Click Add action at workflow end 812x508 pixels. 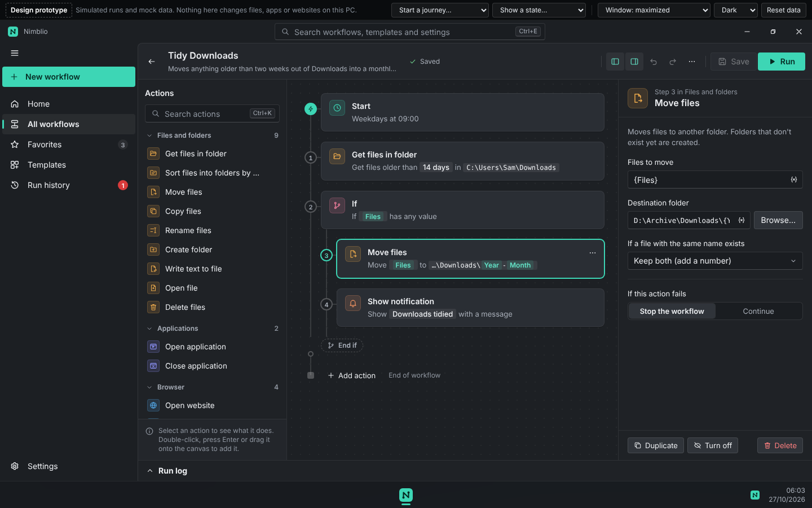point(351,375)
